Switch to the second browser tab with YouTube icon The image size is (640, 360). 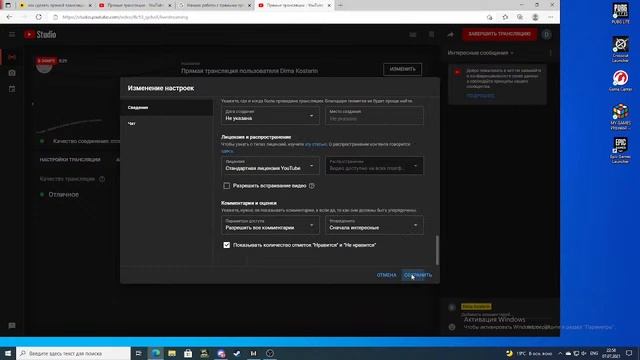[135, 5]
